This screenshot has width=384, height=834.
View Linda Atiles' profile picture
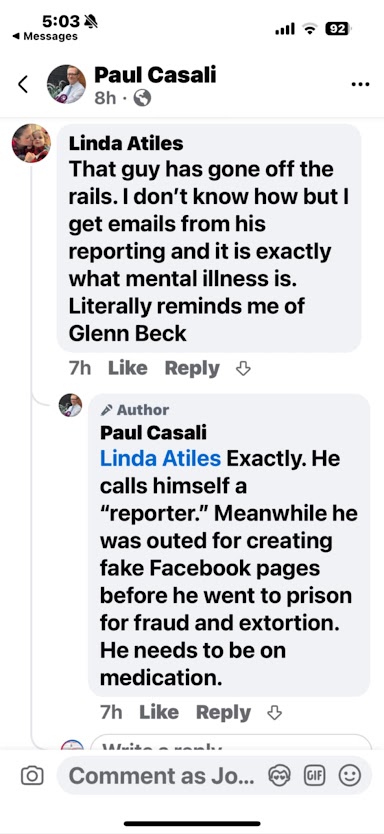tap(31, 143)
